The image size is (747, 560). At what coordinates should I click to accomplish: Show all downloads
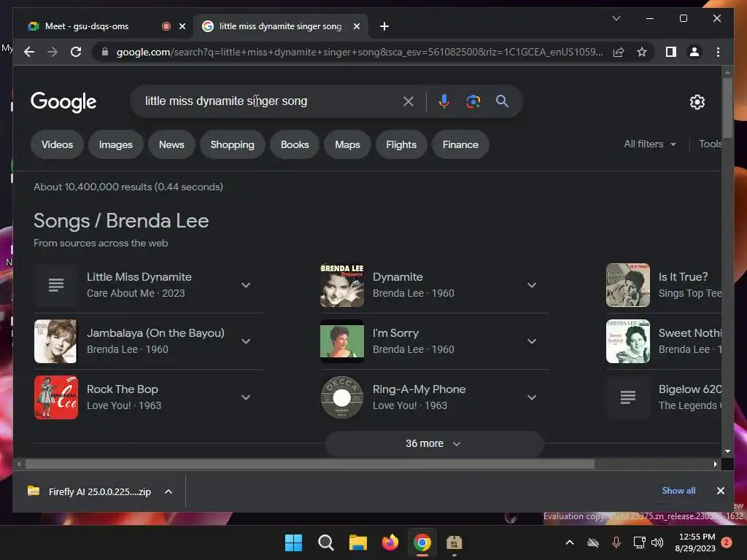678,491
